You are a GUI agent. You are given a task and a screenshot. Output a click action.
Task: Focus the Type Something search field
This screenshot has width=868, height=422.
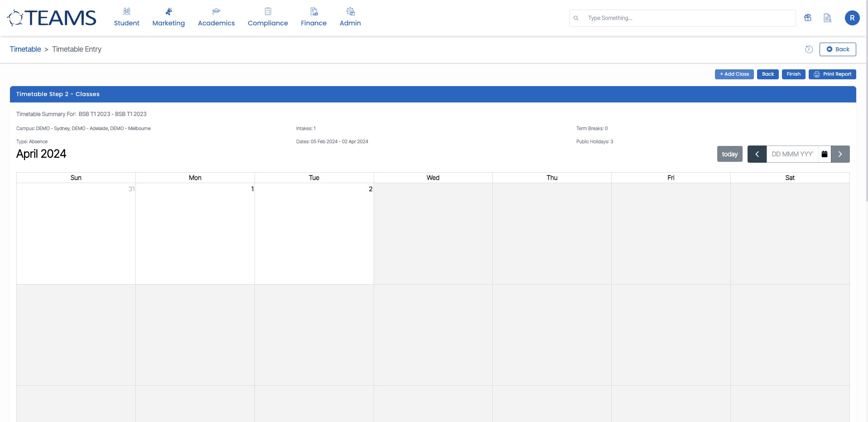(688, 18)
